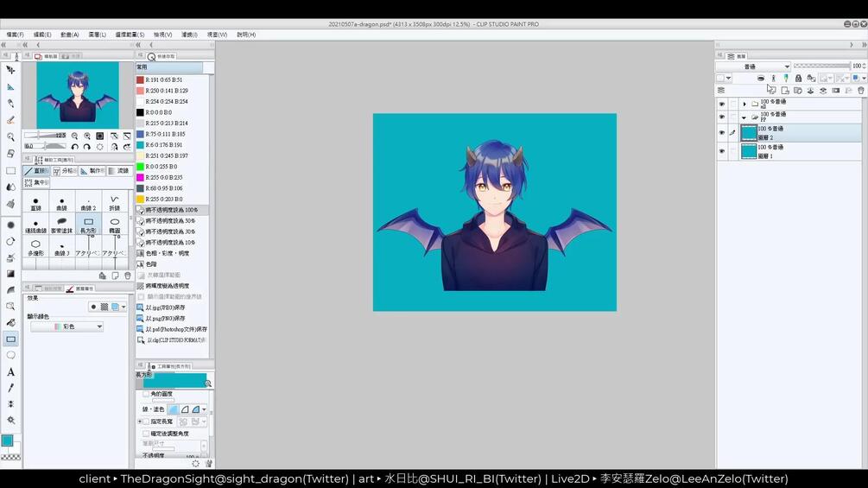The height and width of the screenshot is (488, 868).
Task: Open 檔案(F) menu
Action: [15, 35]
